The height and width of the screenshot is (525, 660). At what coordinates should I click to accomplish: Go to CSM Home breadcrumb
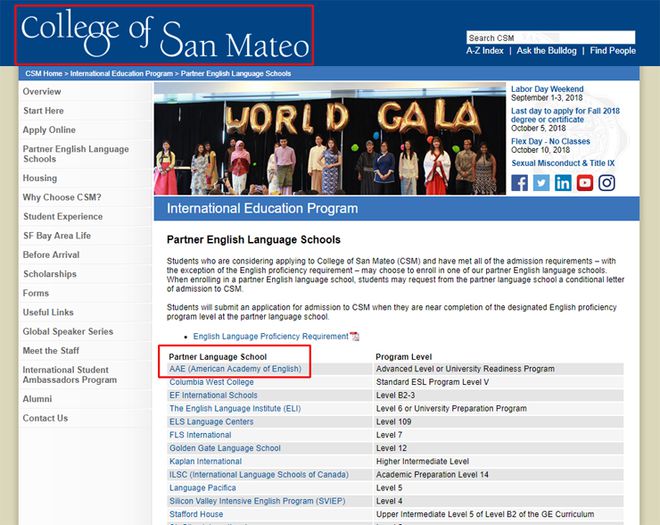(44, 74)
